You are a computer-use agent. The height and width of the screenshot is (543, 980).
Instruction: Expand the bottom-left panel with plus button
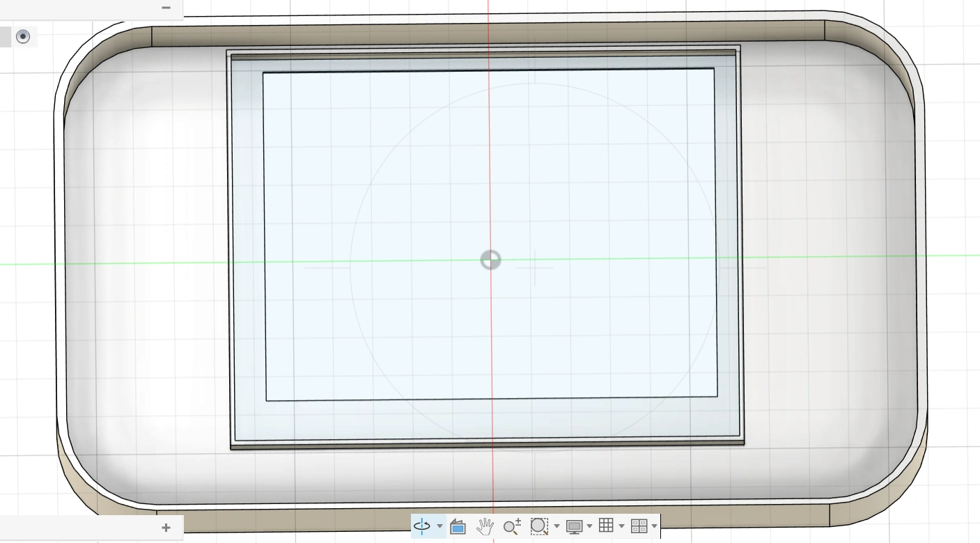click(166, 528)
